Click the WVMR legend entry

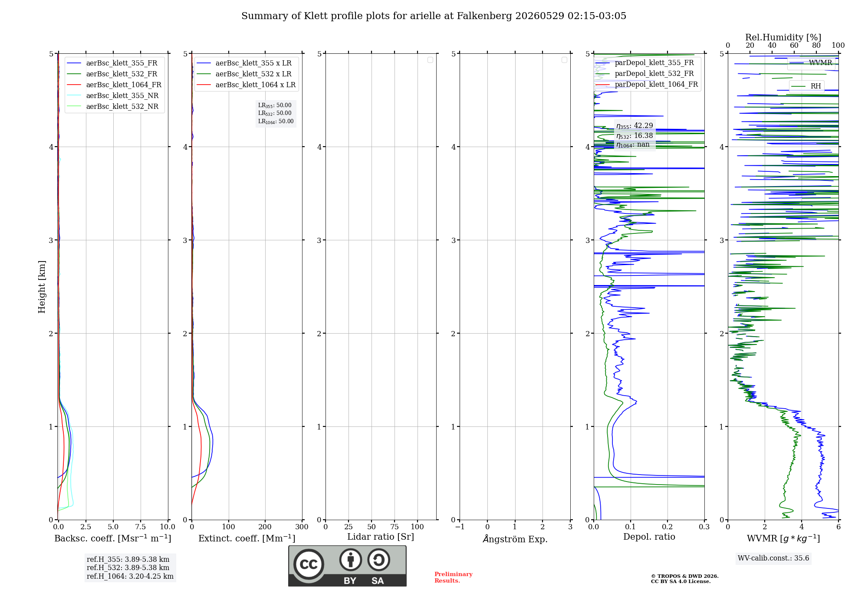811,62
